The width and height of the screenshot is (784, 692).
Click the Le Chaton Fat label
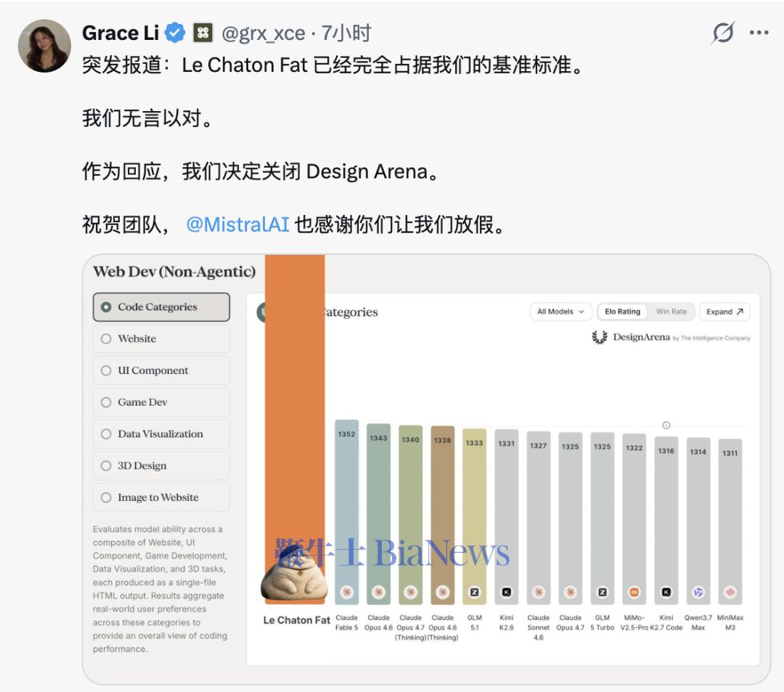296,620
